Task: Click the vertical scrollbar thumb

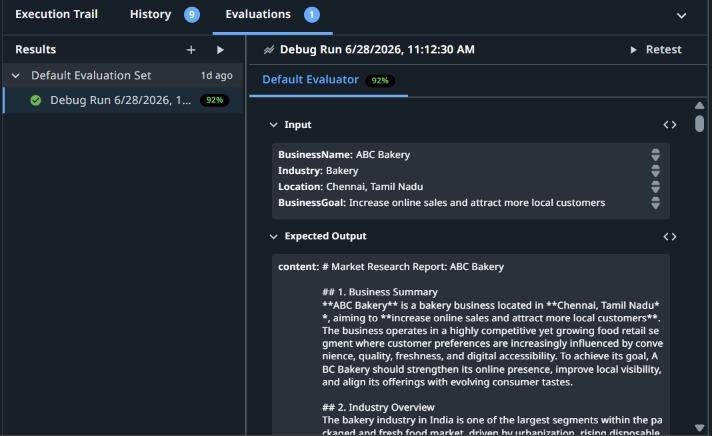Action: pos(699,123)
